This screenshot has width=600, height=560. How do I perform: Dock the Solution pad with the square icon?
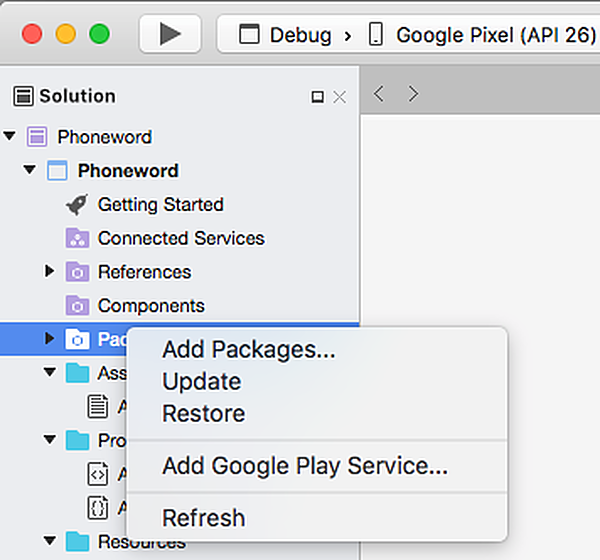tap(317, 97)
